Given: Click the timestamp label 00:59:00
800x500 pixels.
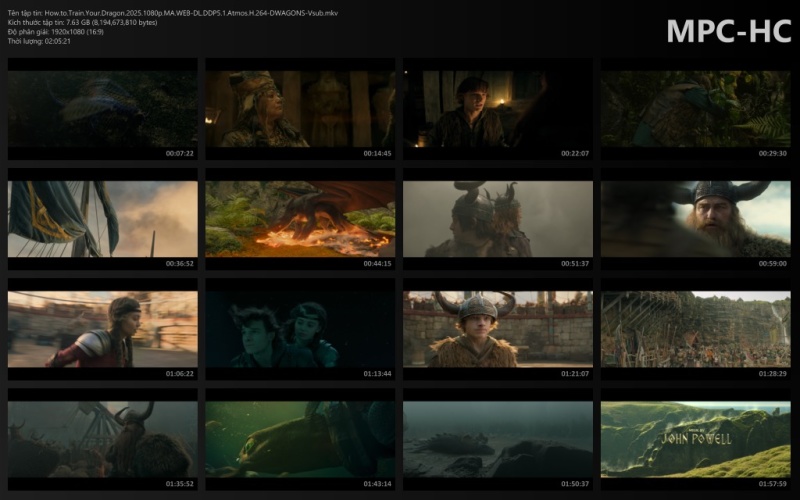Looking at the screenshot, I should click(772, 264).
